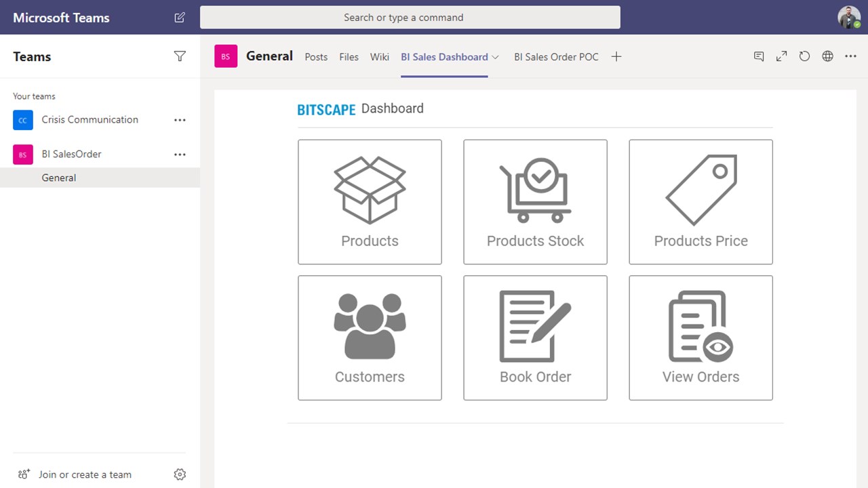Select the General channel
Viewport: 868px width, 488px height.
coord(59,178)
